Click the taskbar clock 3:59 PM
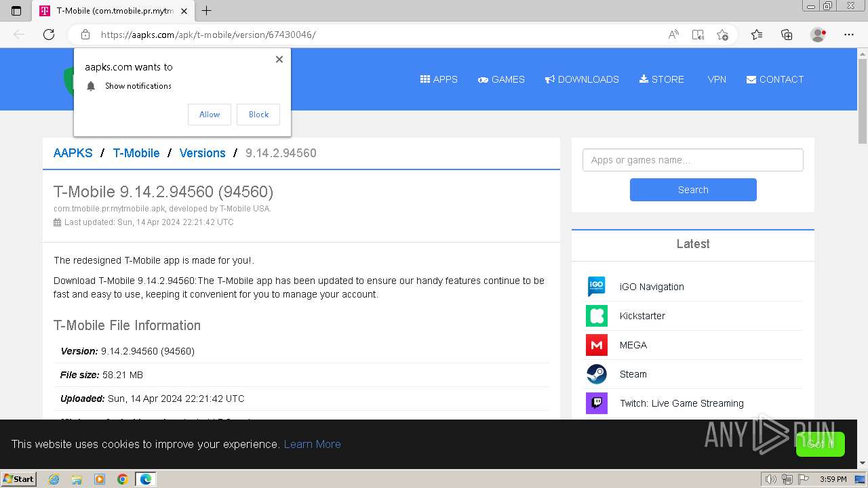This screenshot has width=868, height=488. [x=833, y=479]
